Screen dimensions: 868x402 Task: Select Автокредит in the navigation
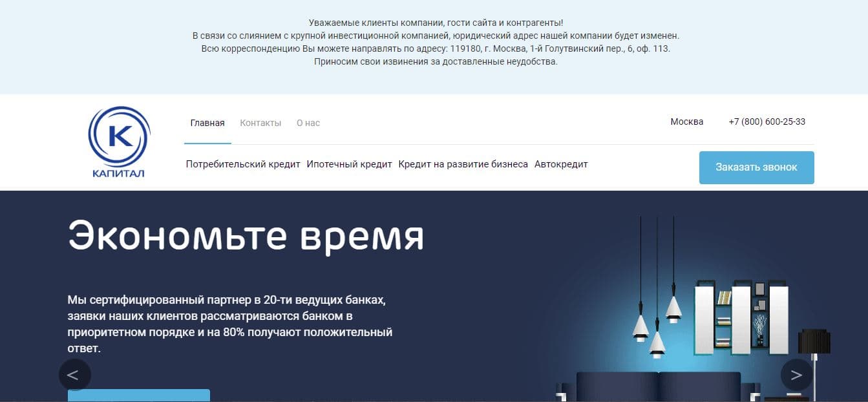click(561, 164)
